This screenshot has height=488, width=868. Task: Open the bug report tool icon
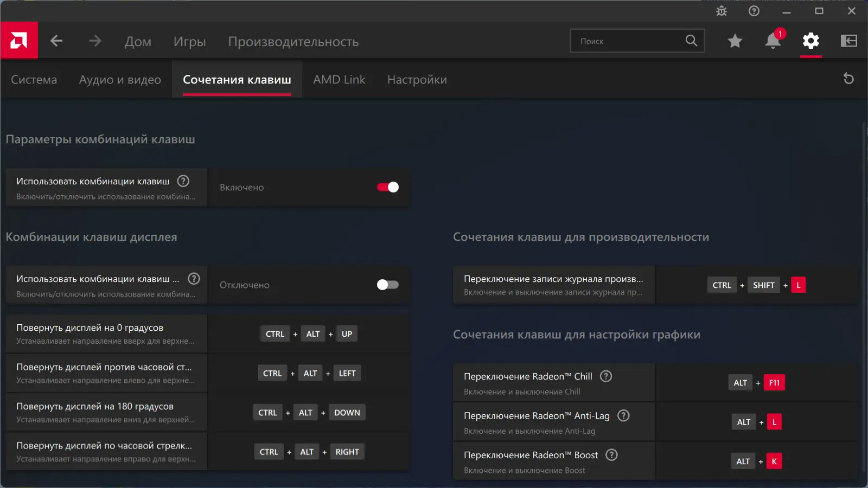click(x=721, y=11)
